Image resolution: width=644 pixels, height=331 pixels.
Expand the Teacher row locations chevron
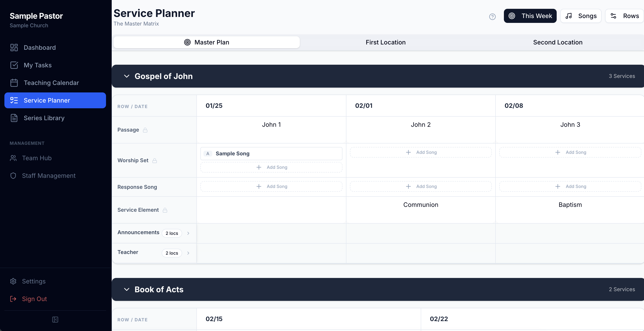point(188,253)
